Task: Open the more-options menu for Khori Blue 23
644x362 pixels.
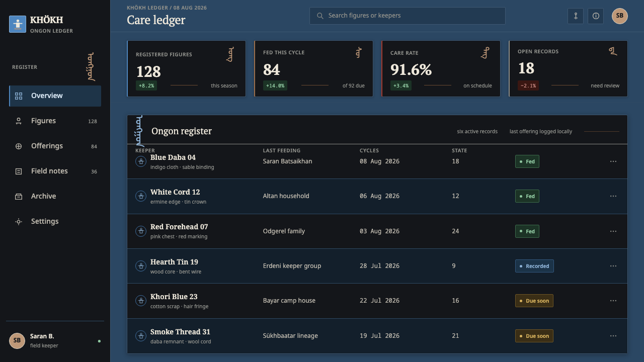Action: (x=613, y=301)
